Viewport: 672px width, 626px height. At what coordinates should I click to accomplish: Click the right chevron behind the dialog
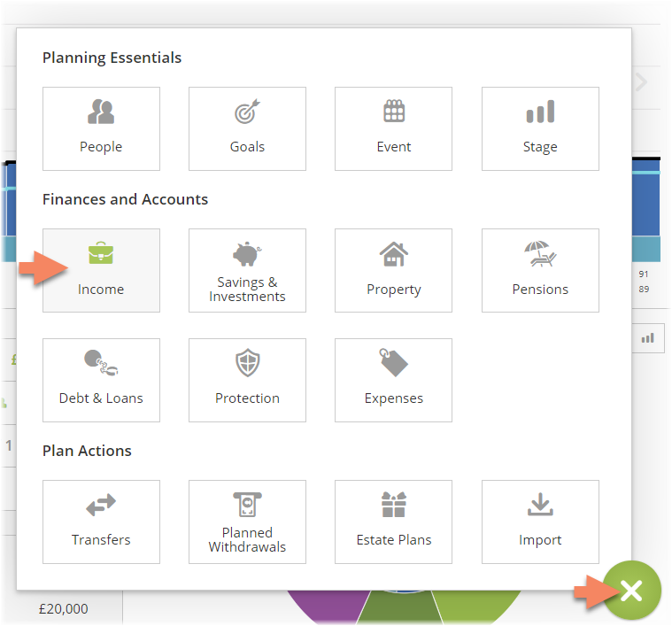tap(642, 82)
